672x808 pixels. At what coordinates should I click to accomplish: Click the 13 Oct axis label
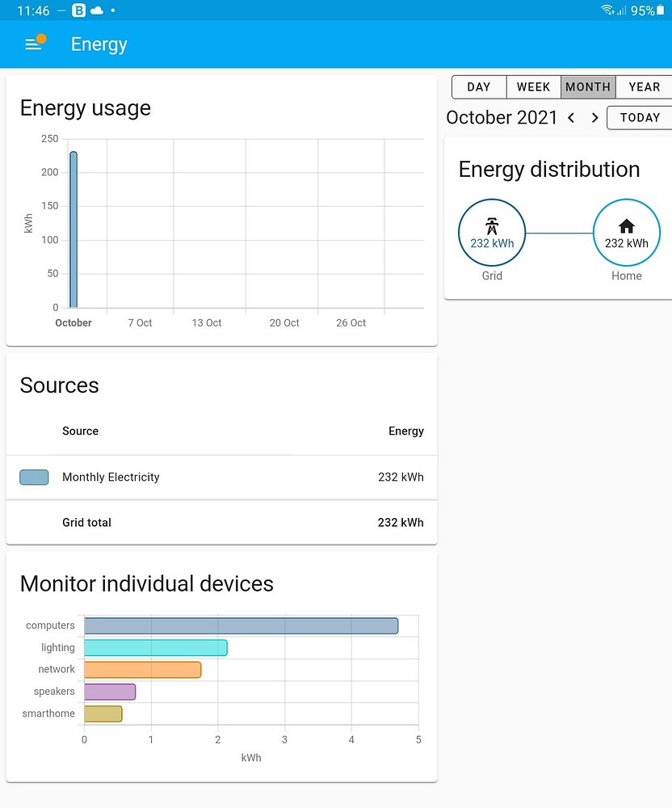click(207, 323)
